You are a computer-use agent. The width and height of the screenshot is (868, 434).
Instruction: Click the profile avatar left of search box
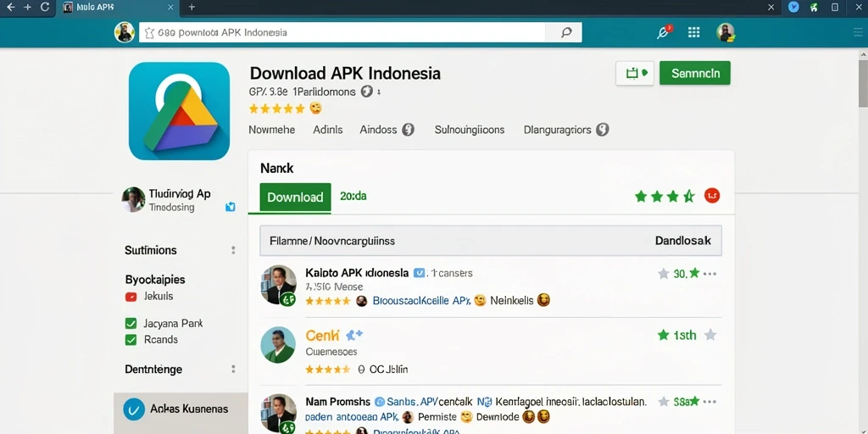pos(125,32)
